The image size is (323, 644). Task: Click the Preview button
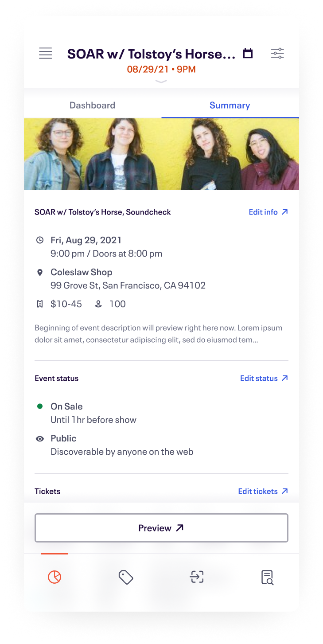click(161, 528)
